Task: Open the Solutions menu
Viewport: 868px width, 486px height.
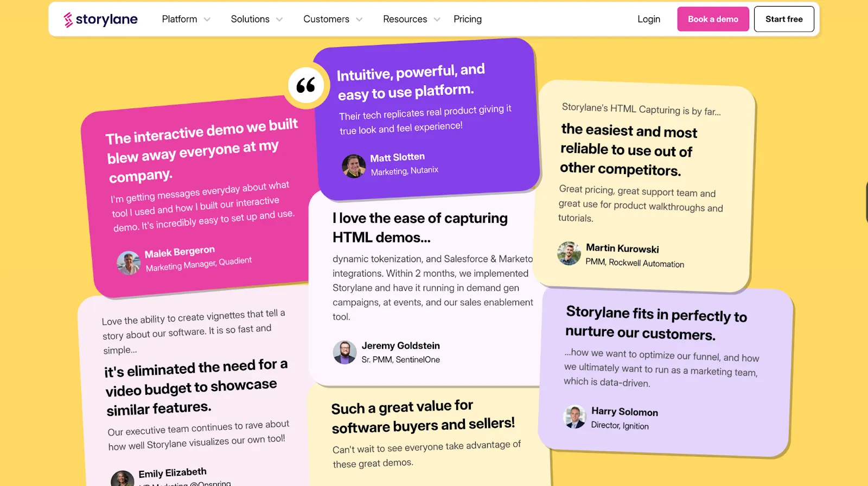Action: pos(250,19)
